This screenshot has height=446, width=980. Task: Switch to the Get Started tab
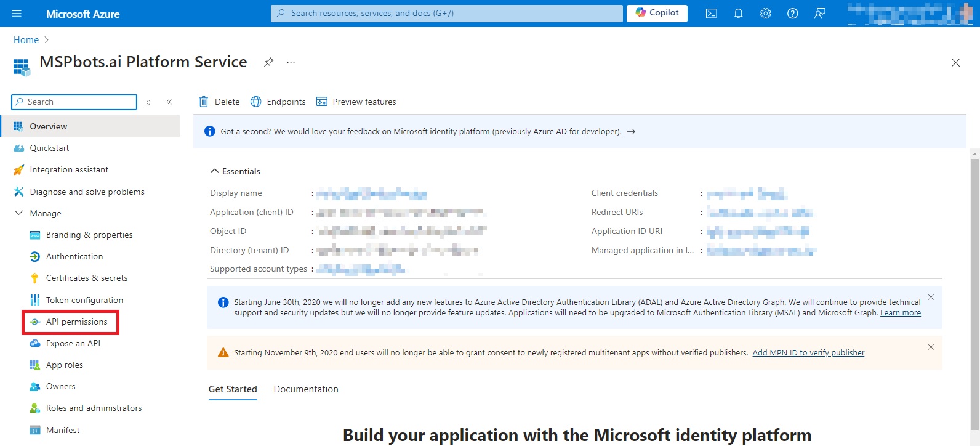[233, 389]
